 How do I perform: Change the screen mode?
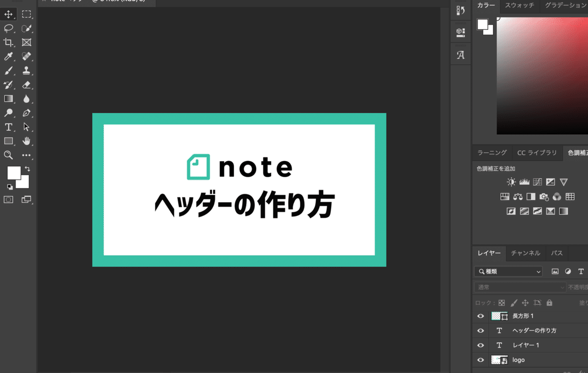point(26,199)
